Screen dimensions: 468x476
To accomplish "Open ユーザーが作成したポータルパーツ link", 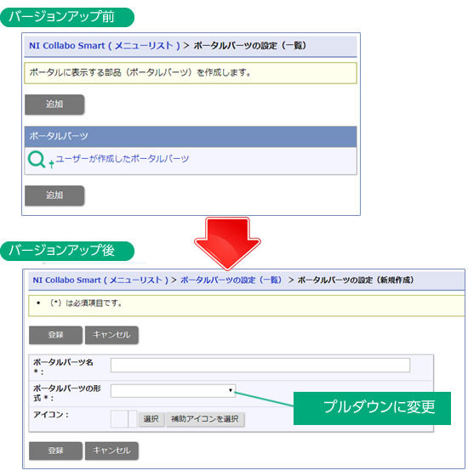I will pos(123,159).
